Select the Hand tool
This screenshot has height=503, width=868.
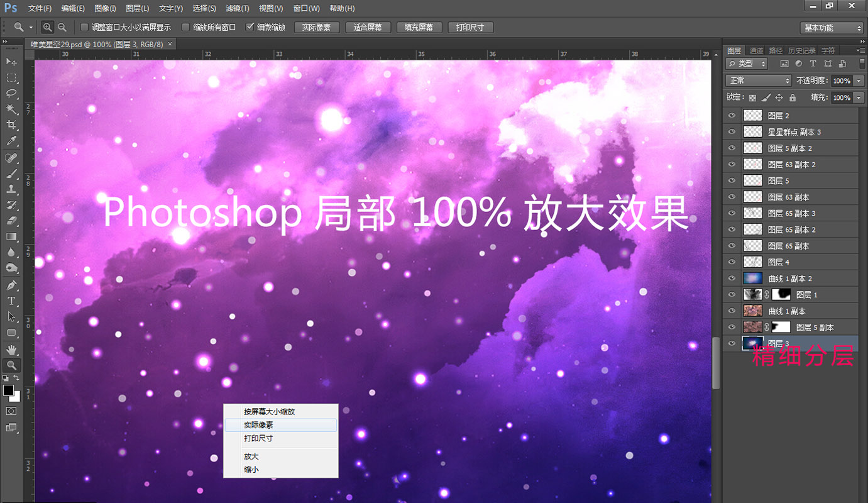(x=11, y=350)
